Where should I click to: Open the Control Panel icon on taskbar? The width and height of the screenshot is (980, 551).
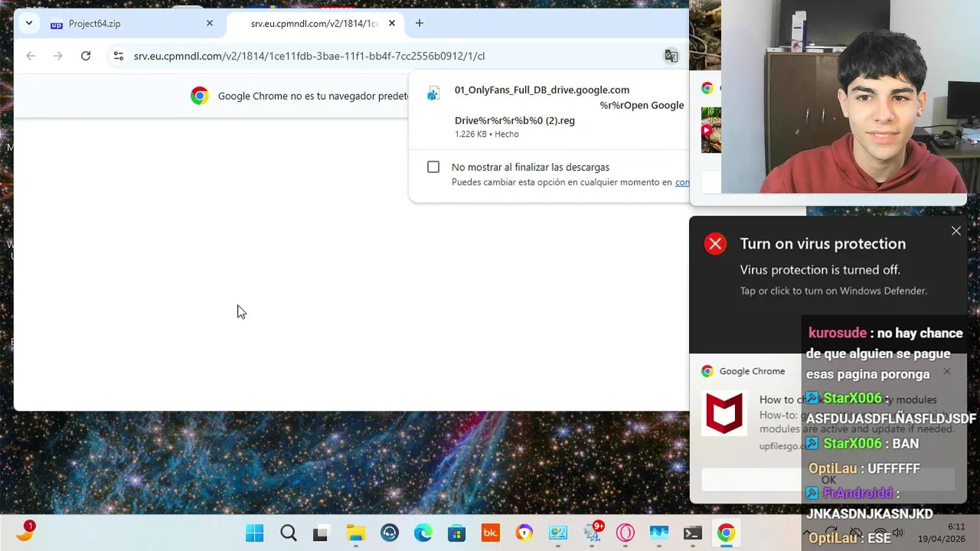tap(558, 533)
